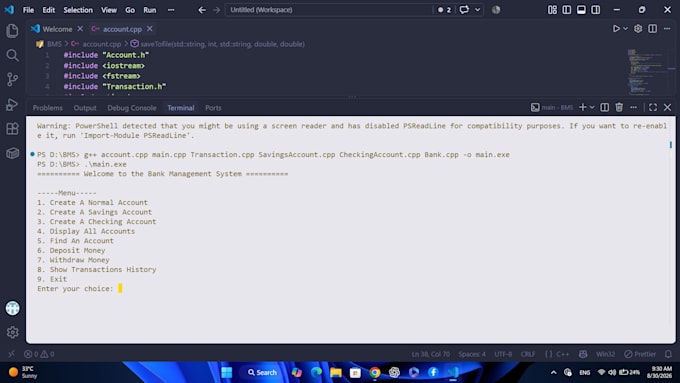Open the Manage settings gear icon

point(13,332)
